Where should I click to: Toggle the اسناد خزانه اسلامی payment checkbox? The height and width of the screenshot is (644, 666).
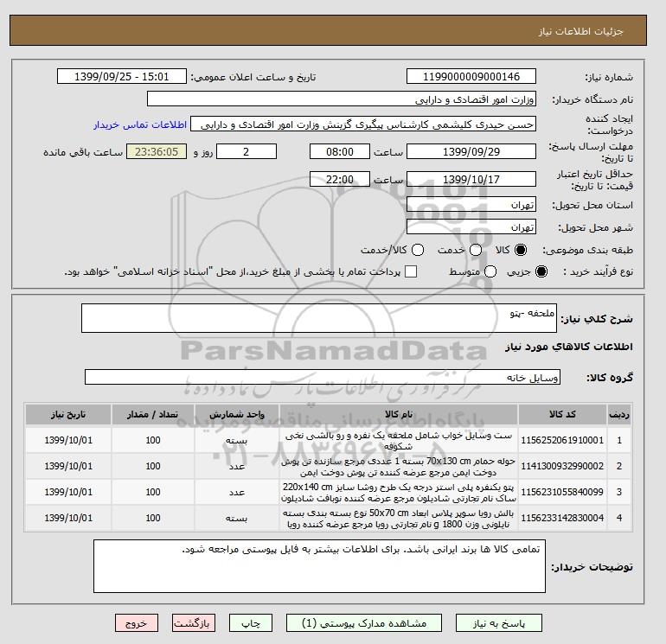tap(411, 271)
